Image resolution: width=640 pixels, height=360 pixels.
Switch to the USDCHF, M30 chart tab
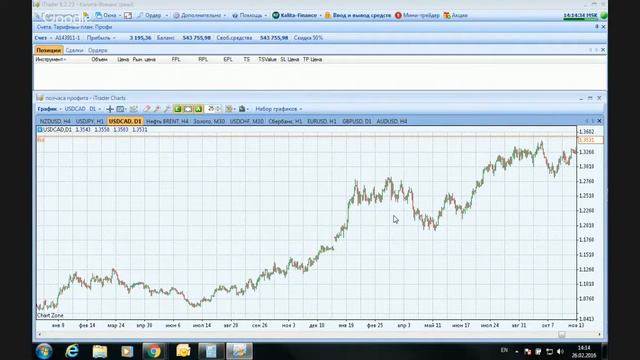[247, 121]
